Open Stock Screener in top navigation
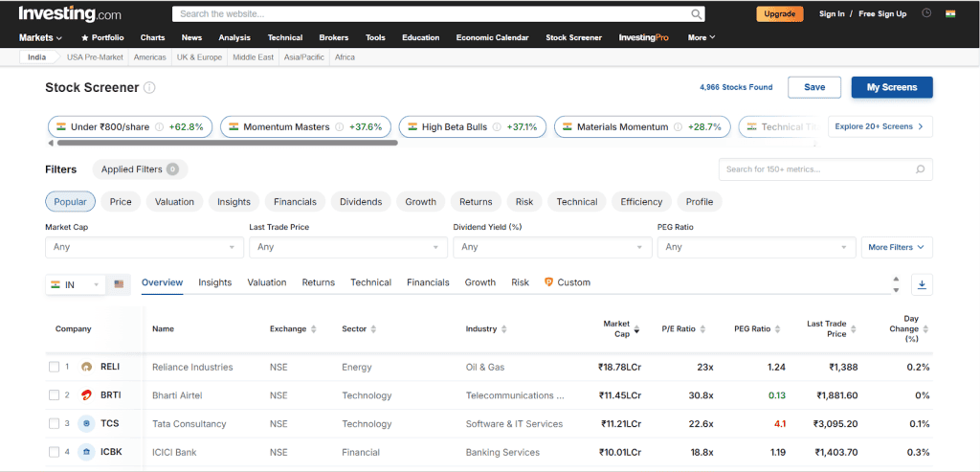The image size is (980, 472). pyautogui.click(x=574, y=37)
